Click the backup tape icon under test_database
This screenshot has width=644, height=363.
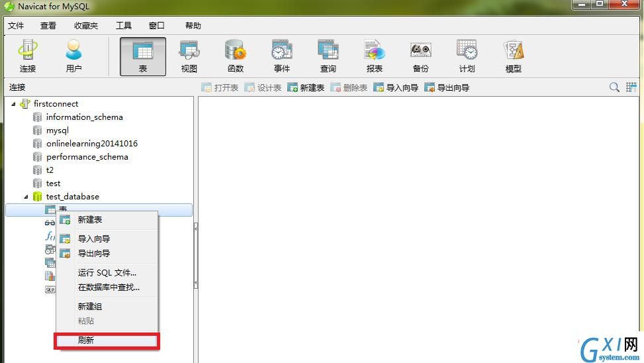click(x=50, y=290)
